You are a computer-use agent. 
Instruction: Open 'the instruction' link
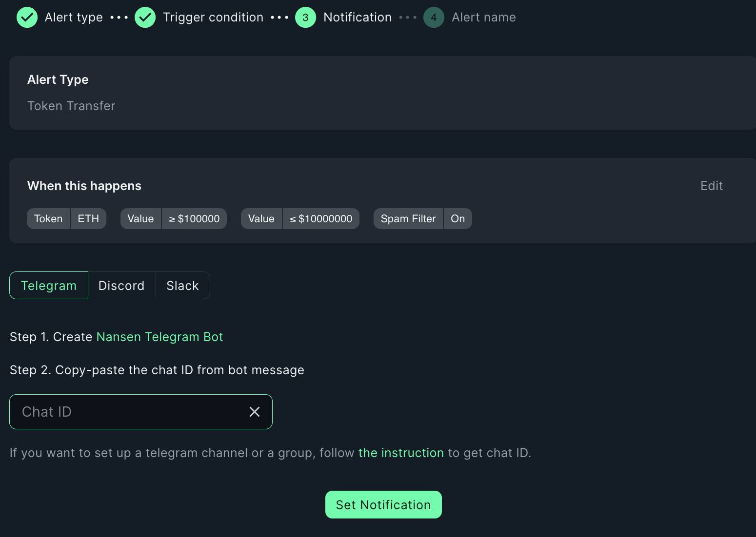[x=401, y=453]
